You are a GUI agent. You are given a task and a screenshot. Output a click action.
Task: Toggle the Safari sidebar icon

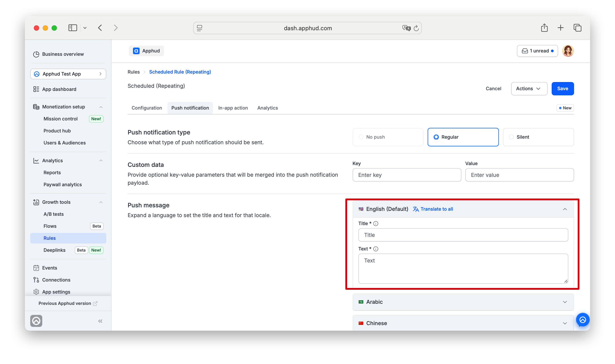[73, 28]
